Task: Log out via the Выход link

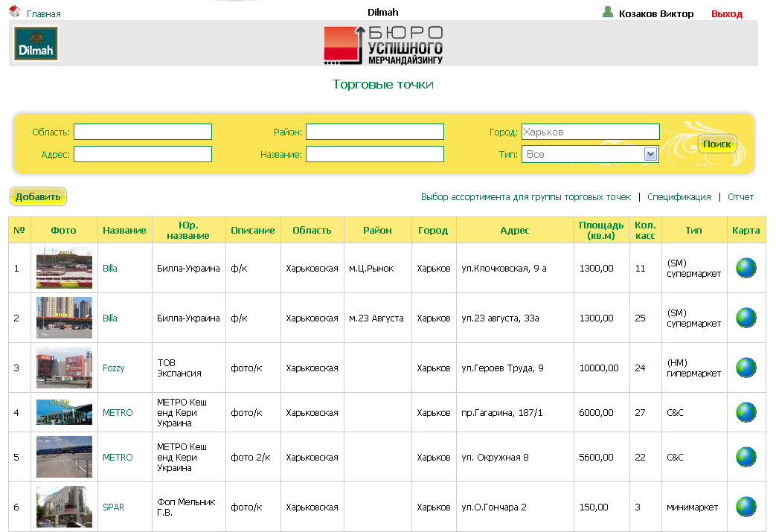Action: (x=726, y=14)
